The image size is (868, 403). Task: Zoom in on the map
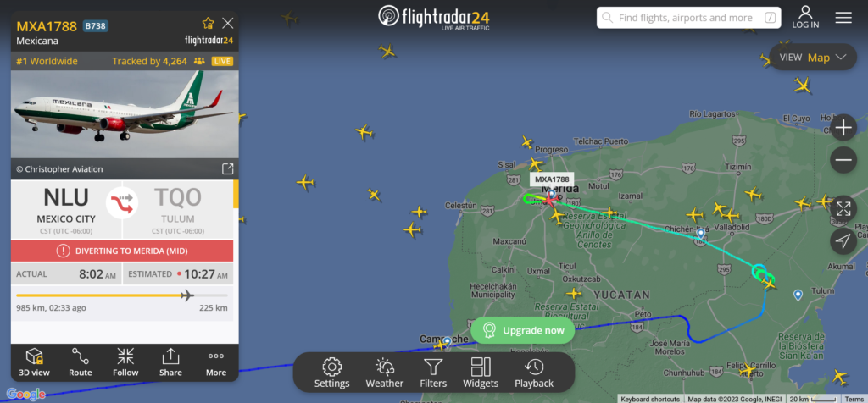[x=843, y=128]
